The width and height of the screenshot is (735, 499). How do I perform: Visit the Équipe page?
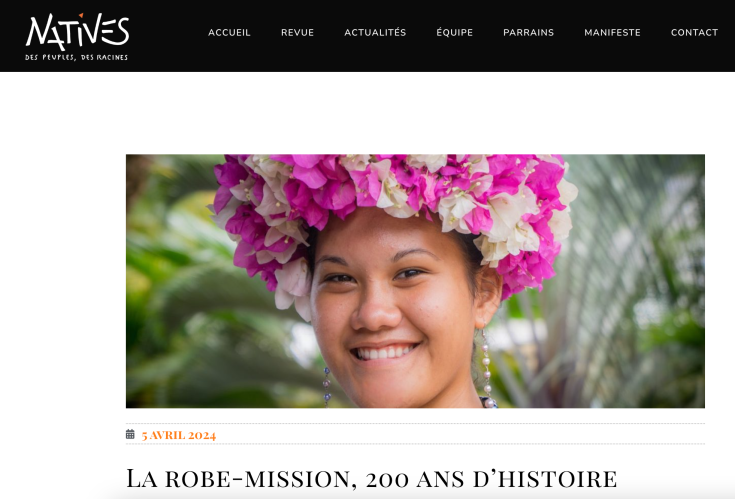point(454,32)
